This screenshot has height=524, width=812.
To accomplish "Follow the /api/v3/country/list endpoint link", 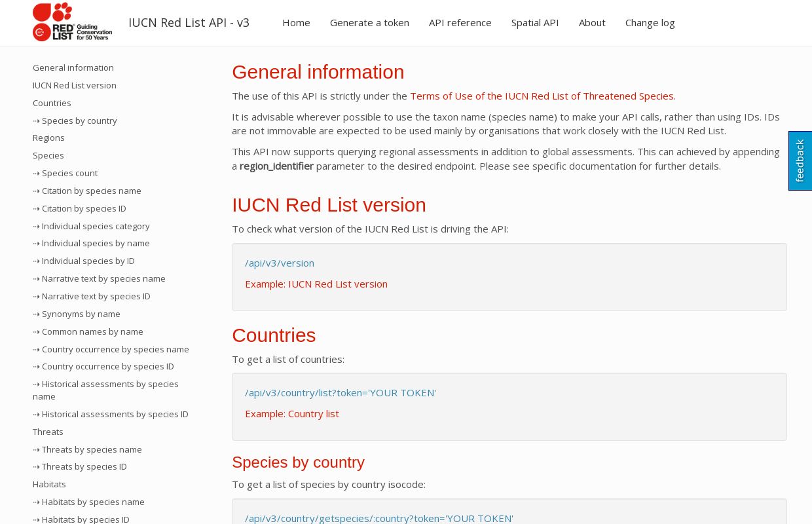I will (x=341, y=393).
